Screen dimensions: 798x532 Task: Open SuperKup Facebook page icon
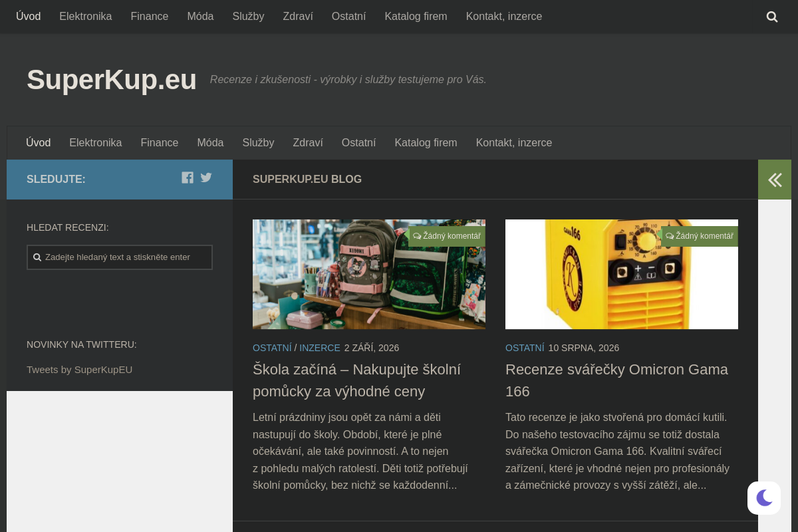(x=188, y=178)
